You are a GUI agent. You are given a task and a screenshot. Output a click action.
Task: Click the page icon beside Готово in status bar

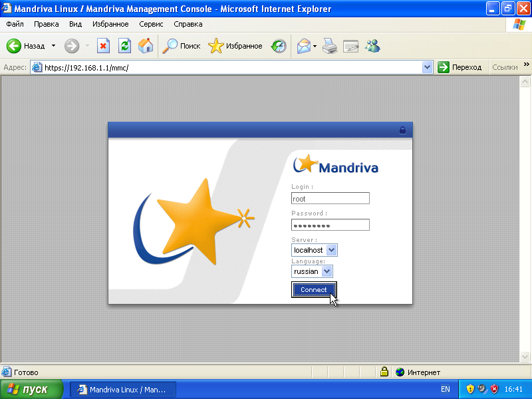coord(6,372)
